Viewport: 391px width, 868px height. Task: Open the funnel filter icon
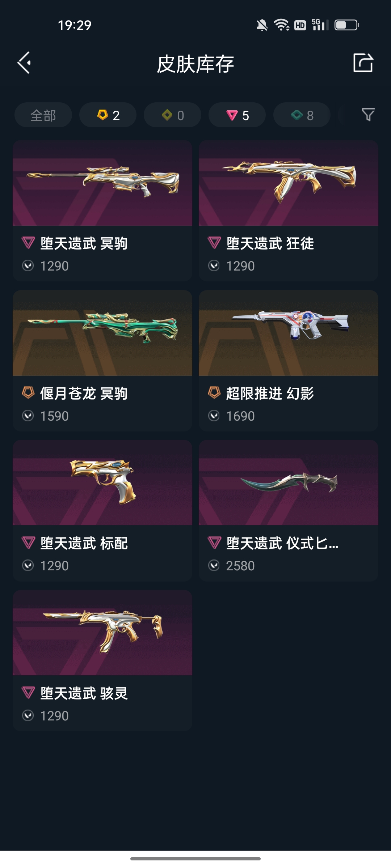click(368, 115)
